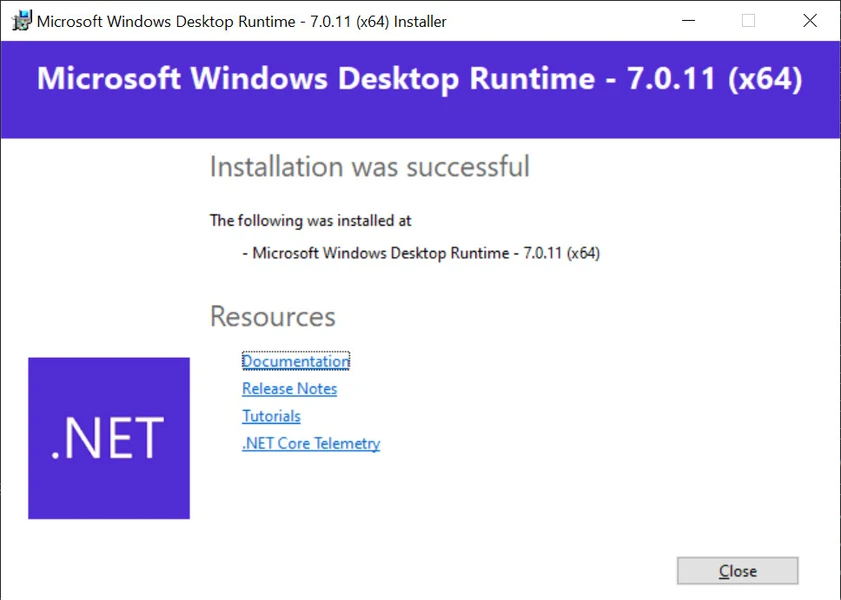Select the Release Notes hyperlink text
The height and width of the screenshot is (600, 841).
pyautogui.click(x=289, y=389)
